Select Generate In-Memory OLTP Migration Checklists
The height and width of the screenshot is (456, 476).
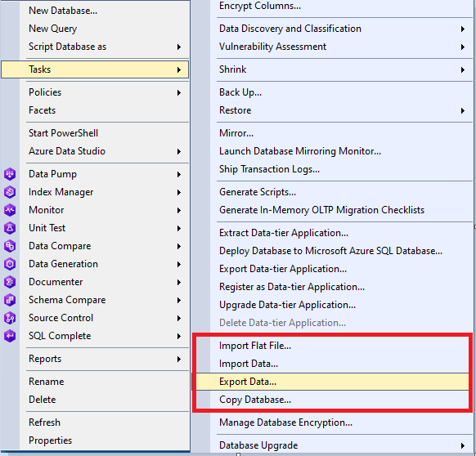[321, 210]
